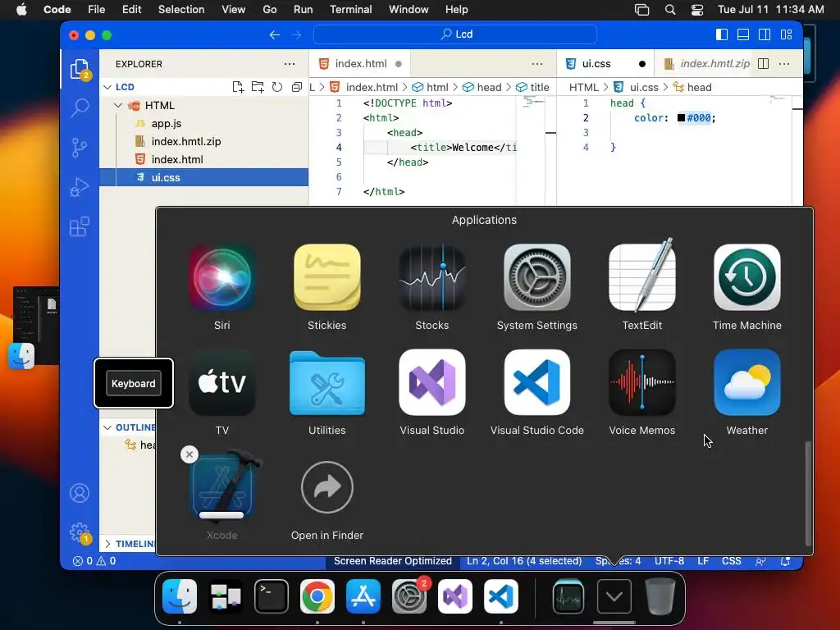Open the Explorer view in activity bar
Viewport: 840px width, 630px height.
click(80, 70)
